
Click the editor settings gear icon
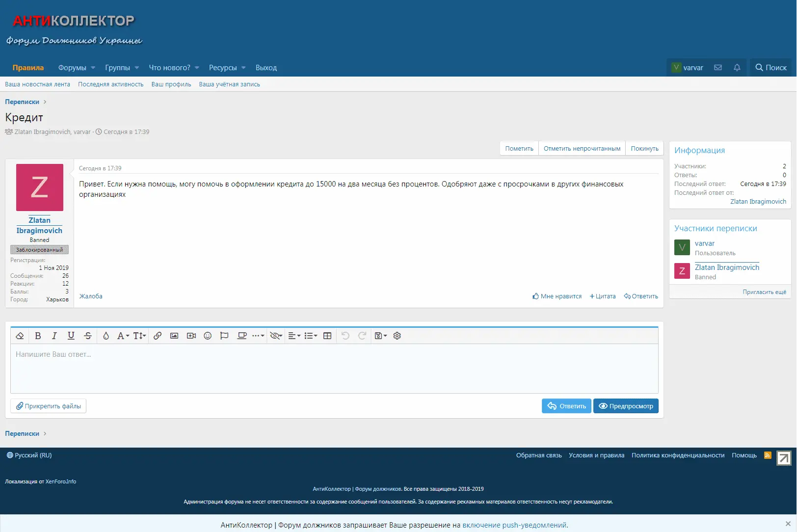(x=397, y=336)
